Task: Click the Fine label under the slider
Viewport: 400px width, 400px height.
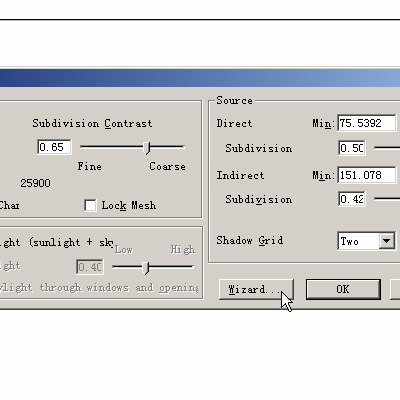Action: [89, 166]
